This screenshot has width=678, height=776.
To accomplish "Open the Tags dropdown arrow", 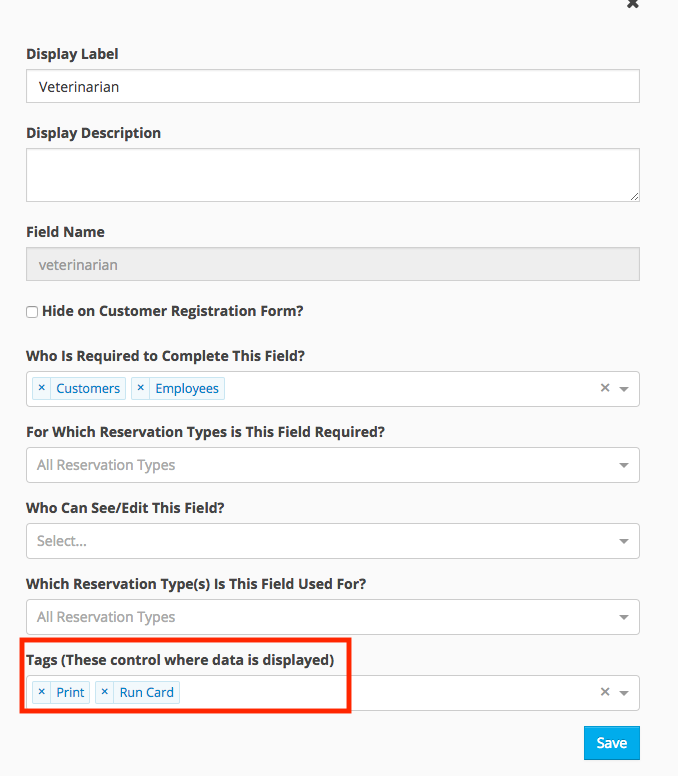I will coord(624,693).
